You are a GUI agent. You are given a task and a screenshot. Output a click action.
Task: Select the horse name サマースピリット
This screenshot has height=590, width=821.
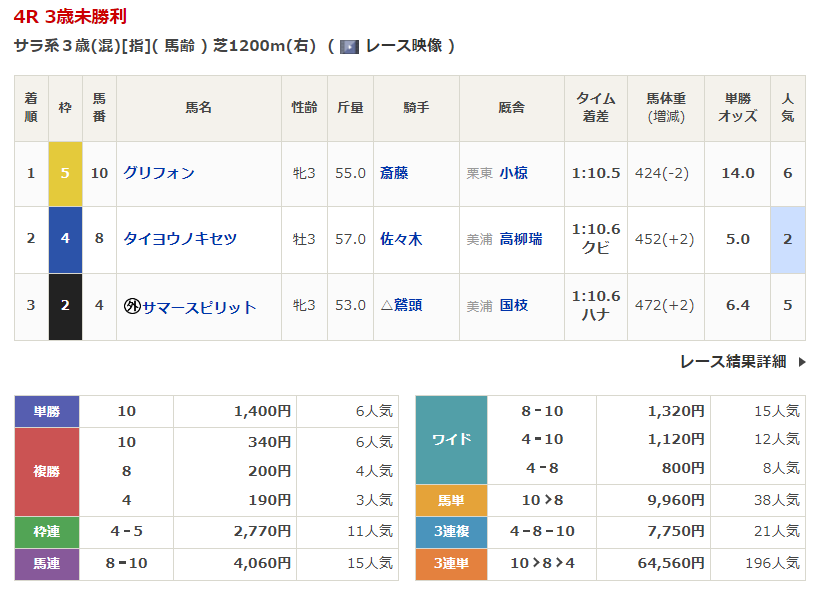point(199,307)
